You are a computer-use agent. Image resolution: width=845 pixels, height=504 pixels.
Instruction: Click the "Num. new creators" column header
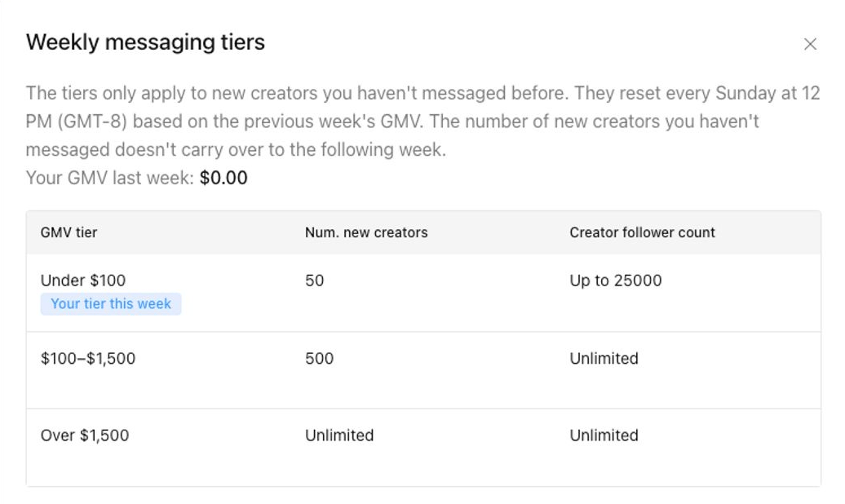pyautogui.click(x=366, y=232)
